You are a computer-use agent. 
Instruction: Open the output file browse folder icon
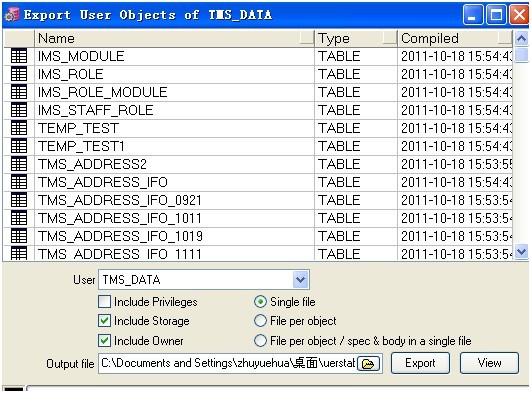(x=369, y=364)
